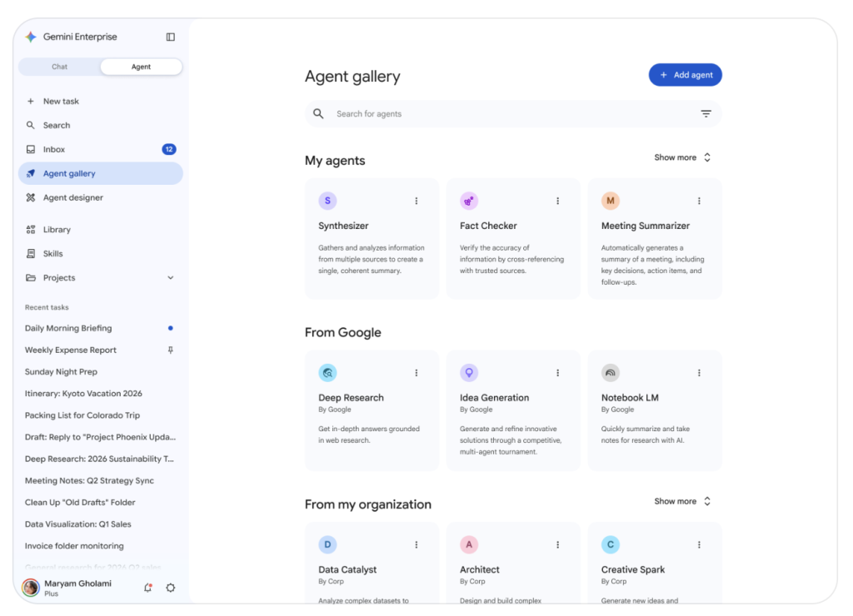The height and width of the screenshot is (616, 853).
Task: Open Meeting Summarizer card's three-dot menu
Action: [x=699, y=201]
